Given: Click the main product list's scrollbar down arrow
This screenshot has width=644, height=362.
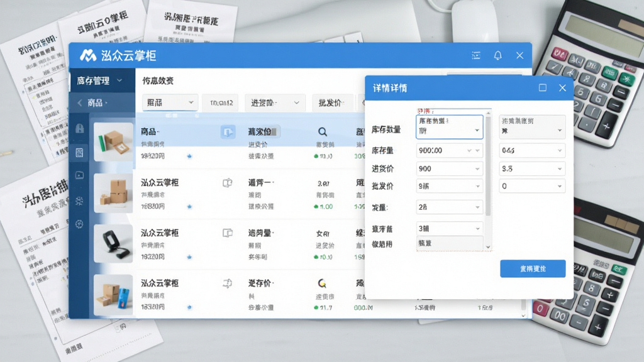Looking at the screenshot, I should pos(523,315).
